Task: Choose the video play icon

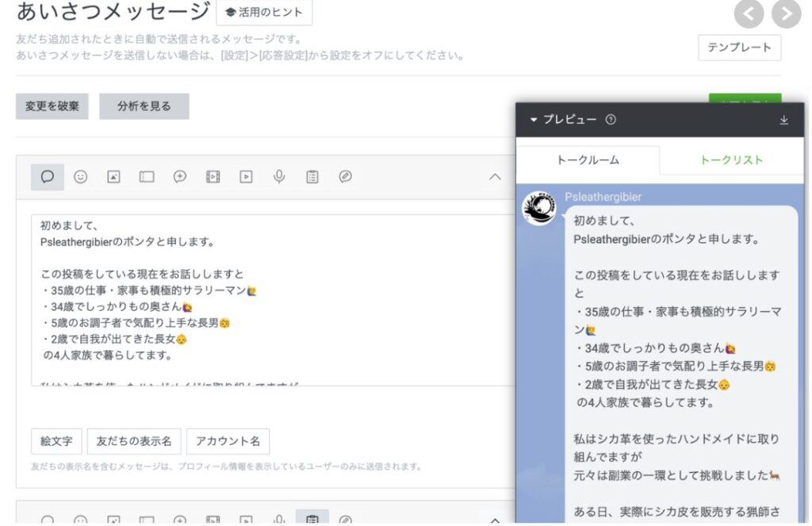Action: pyautogui.click(x=246, y=177)
